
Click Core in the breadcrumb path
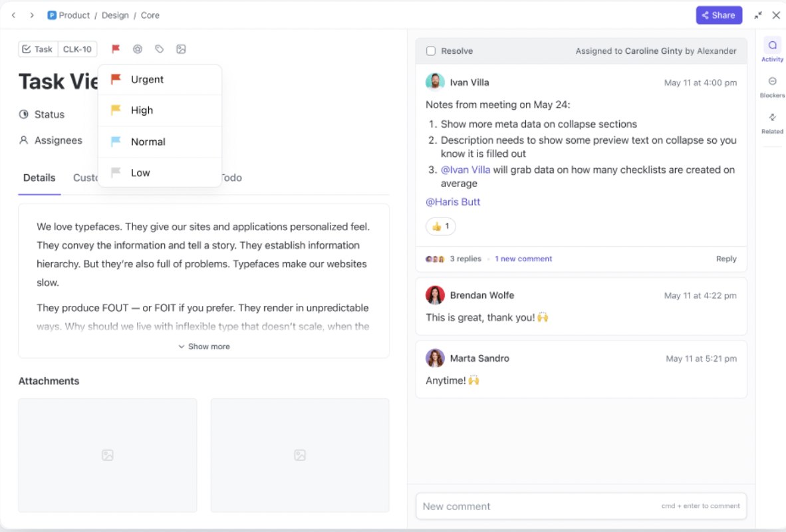click(x=150, y=15)
